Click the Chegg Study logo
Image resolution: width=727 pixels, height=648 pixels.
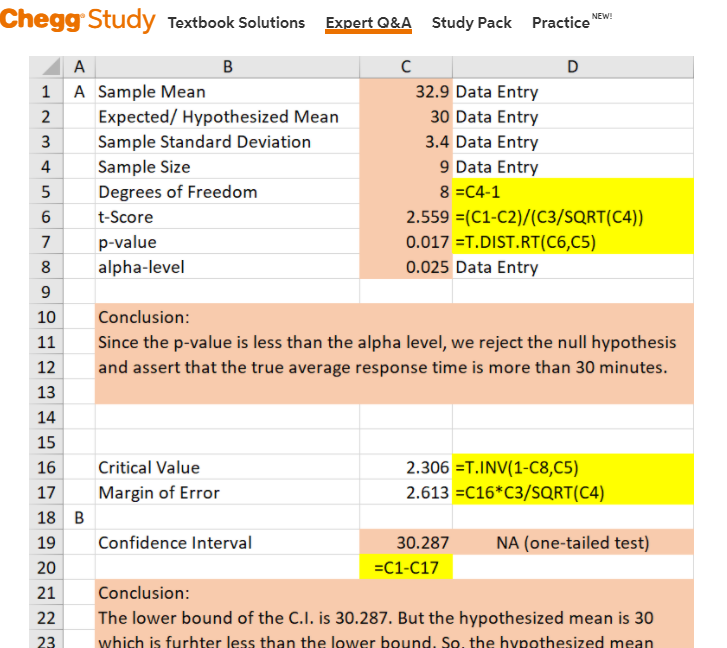tap(77, 19)
